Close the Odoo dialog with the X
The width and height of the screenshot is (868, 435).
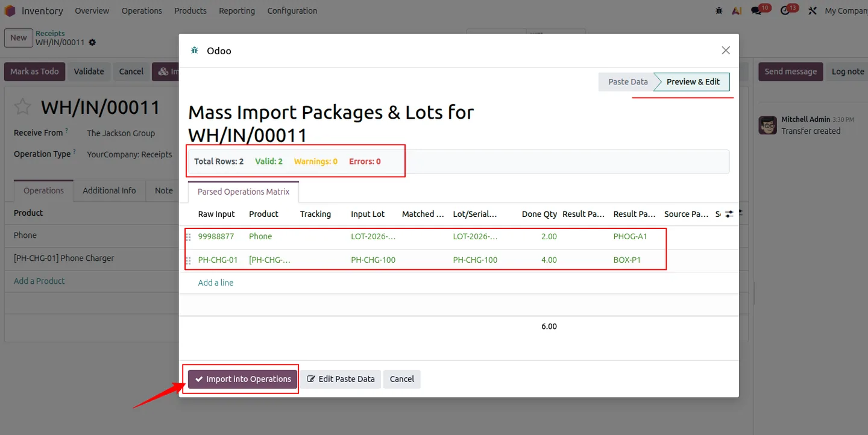tap(726, 51)
